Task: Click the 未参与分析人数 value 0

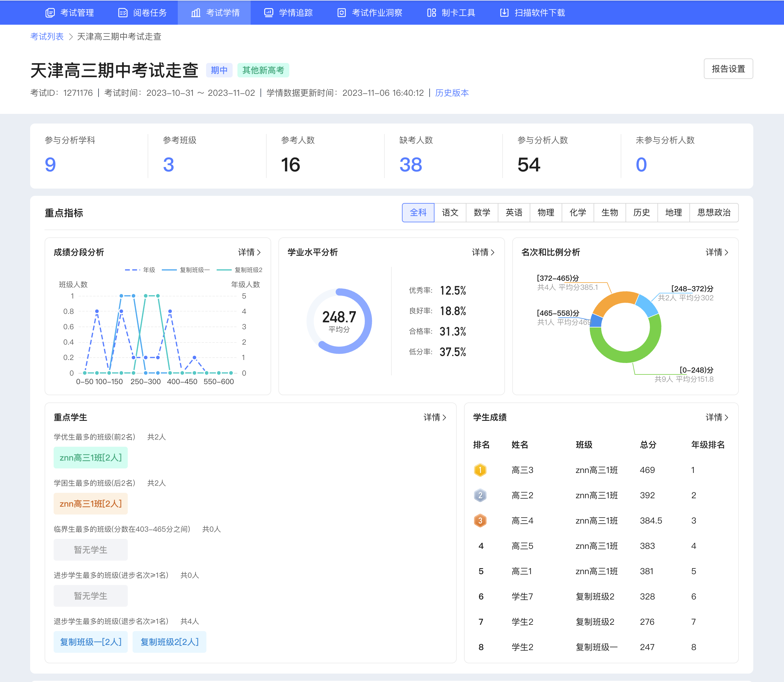Action: coord(641,165)
